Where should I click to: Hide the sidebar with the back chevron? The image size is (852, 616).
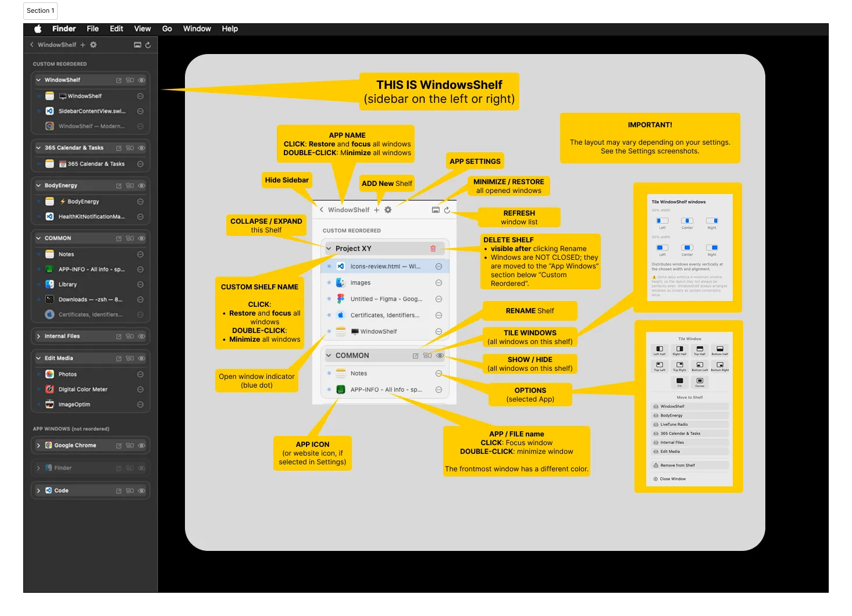pos(32,45)
